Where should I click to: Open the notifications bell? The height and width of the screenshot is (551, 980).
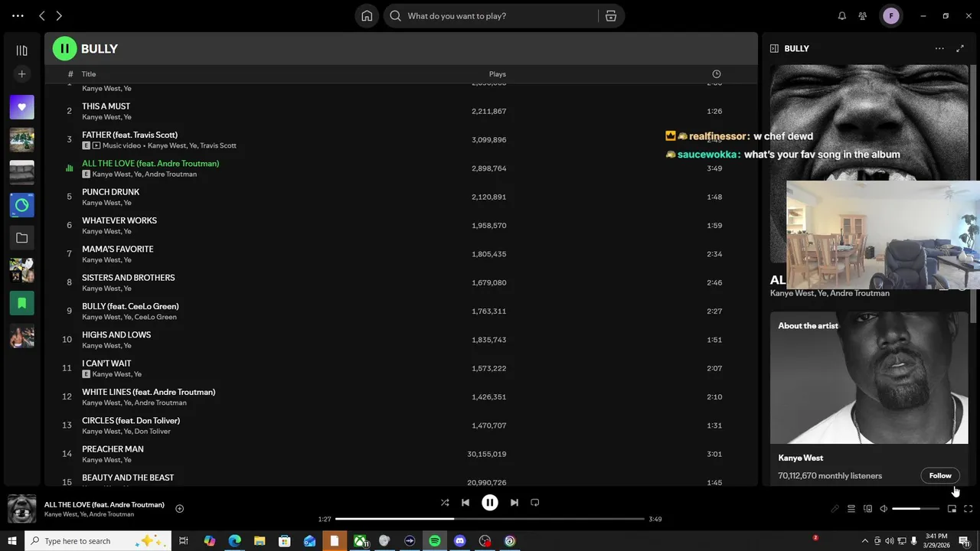(x=842, y=16)
